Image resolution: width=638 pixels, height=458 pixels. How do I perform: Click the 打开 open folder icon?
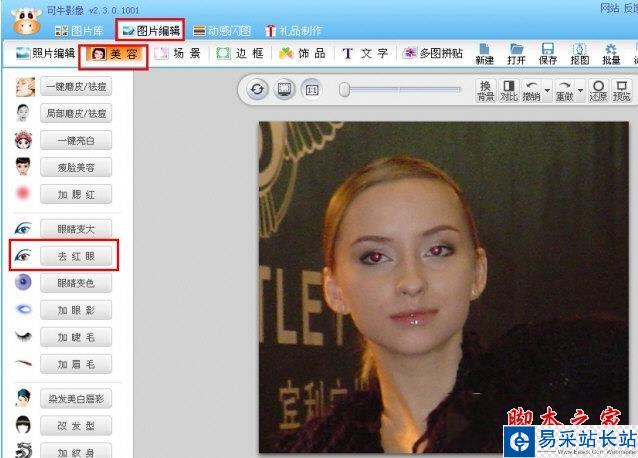pos(517,54)
